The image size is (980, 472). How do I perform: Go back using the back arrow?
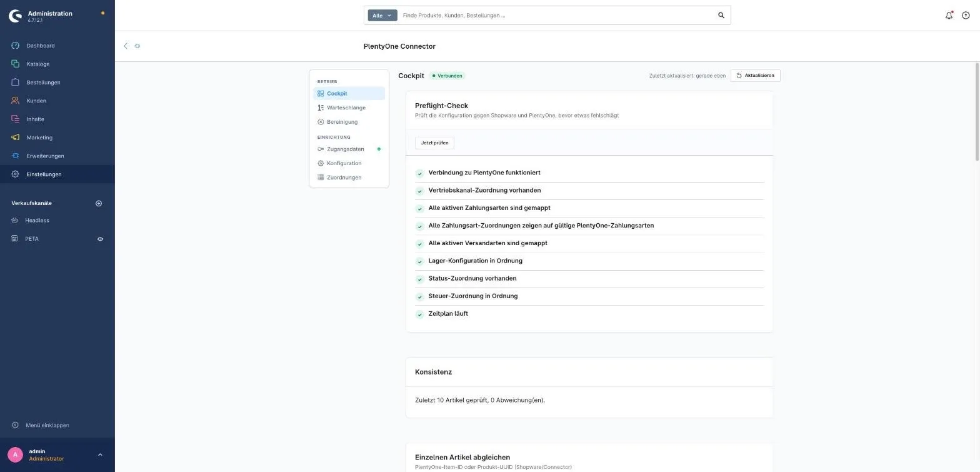pyautogui.click(x=126, y=46)
